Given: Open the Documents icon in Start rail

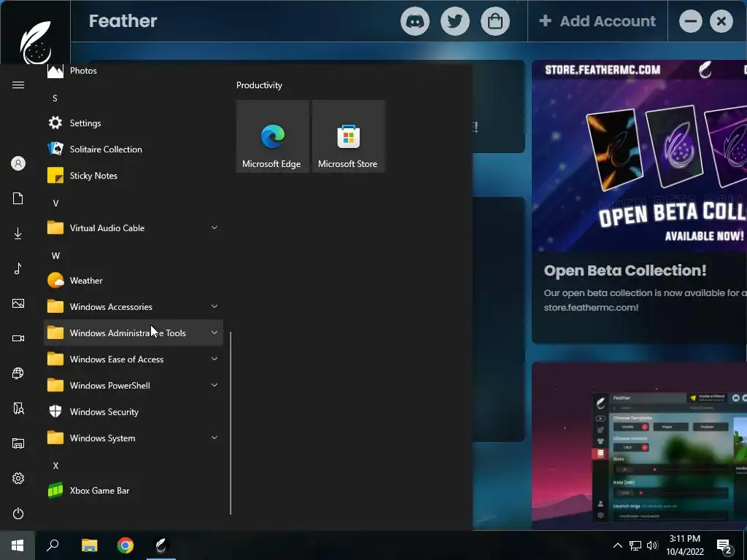Looking at the screenshot, I should tap(18, 198).
